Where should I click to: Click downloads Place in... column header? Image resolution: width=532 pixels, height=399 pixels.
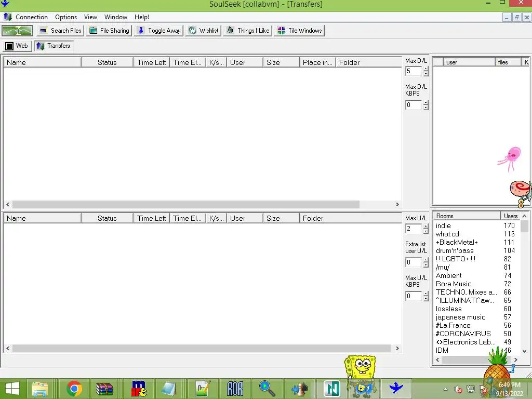tap(317, 62)
